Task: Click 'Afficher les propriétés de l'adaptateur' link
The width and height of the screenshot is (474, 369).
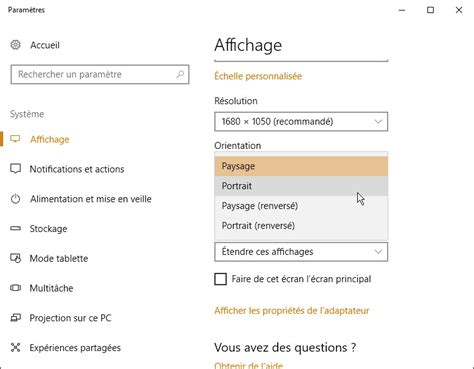Action: [292, 311]
